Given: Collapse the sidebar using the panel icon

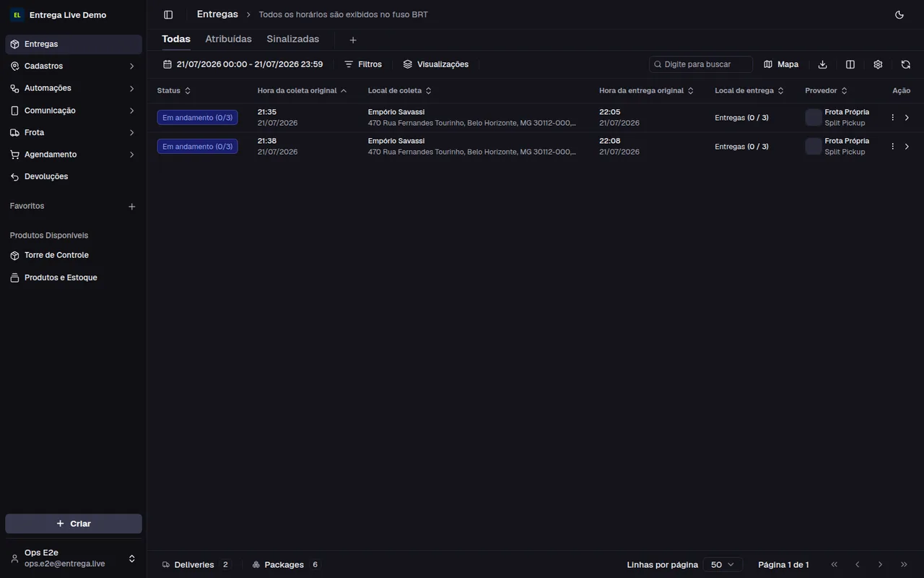Looking at the screenshot, I should click(x=168, y=14).
